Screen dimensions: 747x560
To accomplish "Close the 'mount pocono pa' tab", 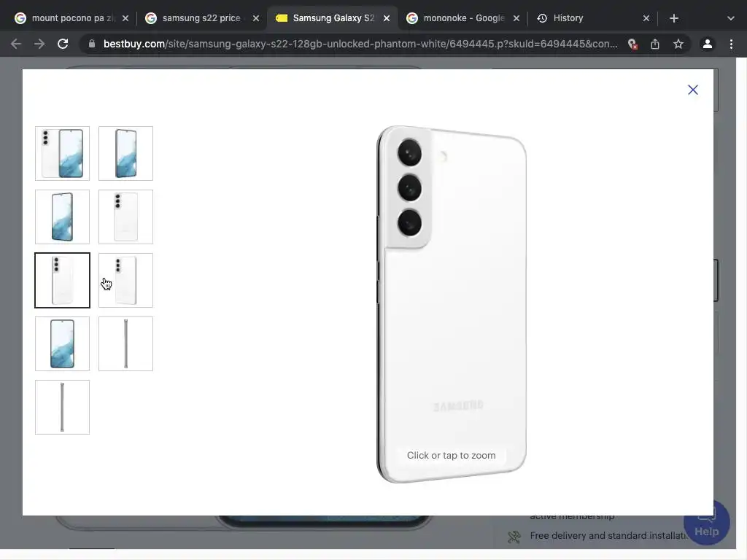I will 125,18.
